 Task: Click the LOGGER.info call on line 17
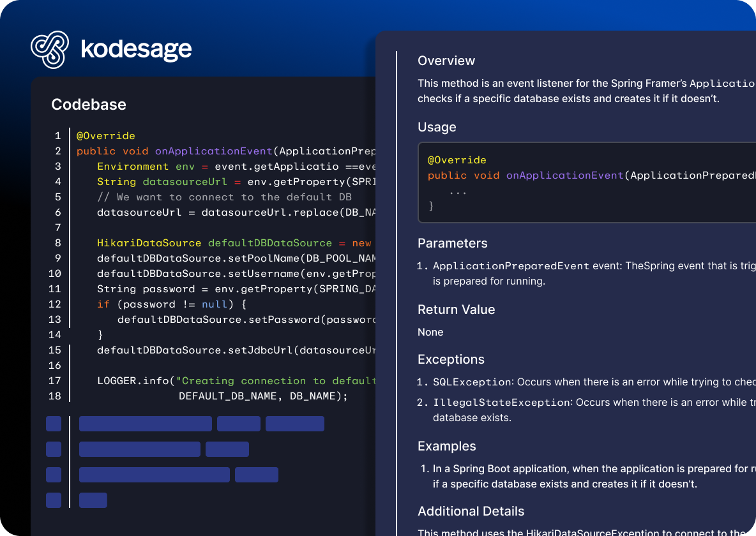click(x=135, y=381)
